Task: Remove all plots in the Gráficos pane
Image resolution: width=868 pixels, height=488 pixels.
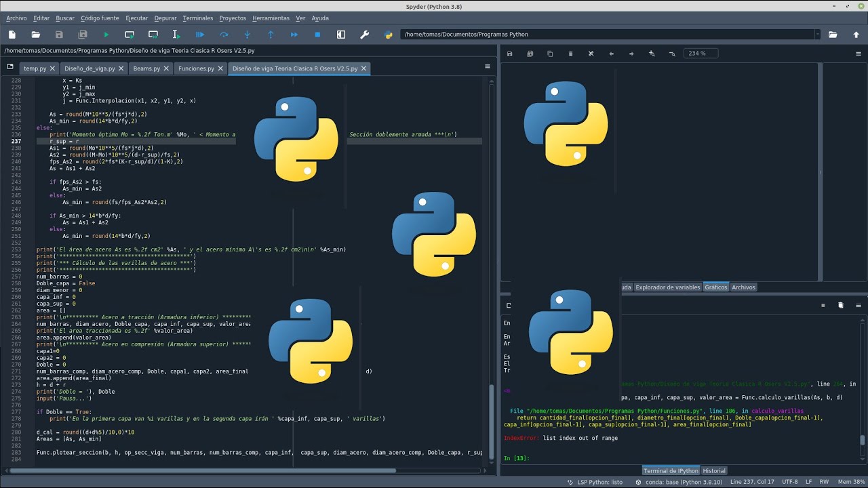Action: [x=591, y=54]
